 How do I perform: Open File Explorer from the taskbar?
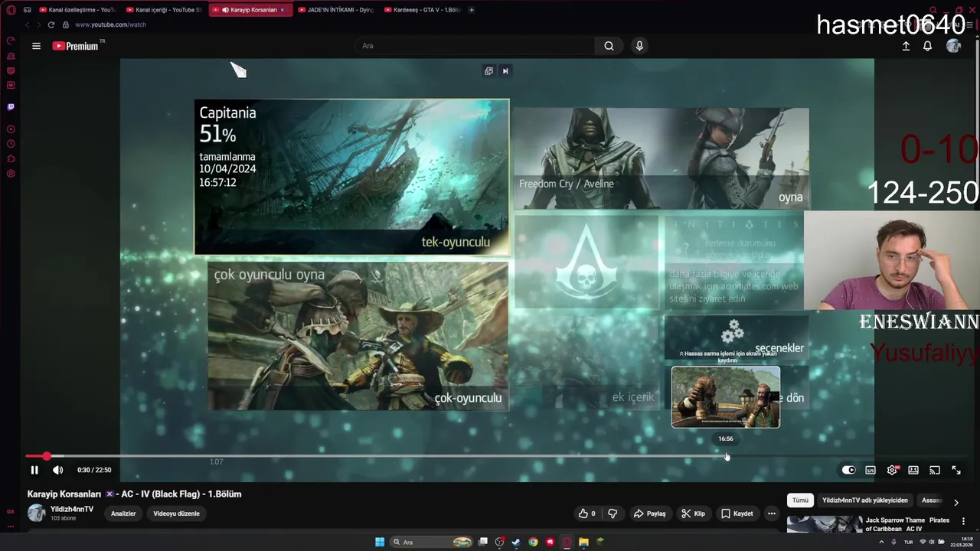point(583,542)
